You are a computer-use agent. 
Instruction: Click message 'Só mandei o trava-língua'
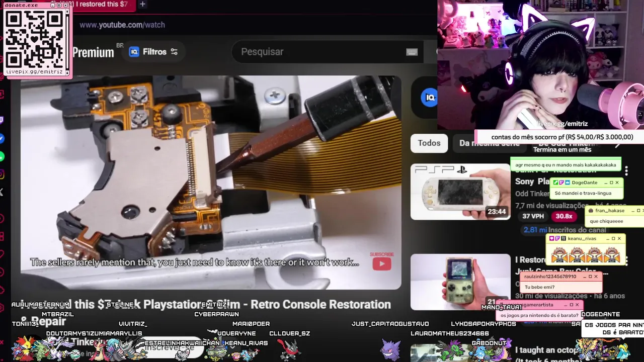tap(583, 193)
